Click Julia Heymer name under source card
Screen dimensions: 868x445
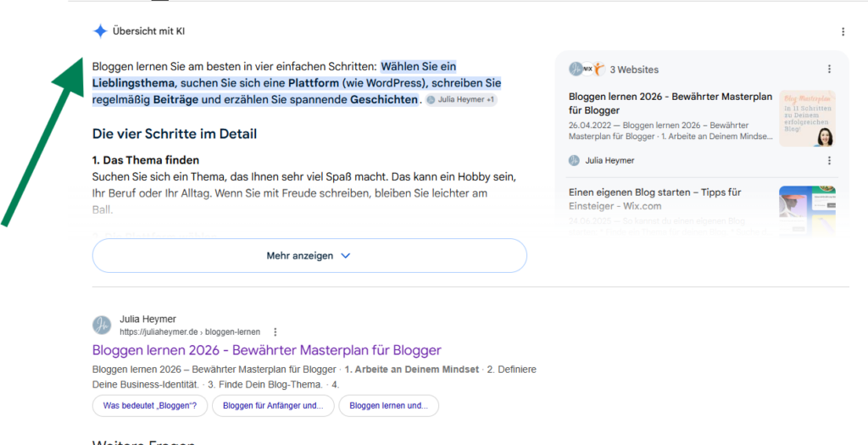[609, 160]
